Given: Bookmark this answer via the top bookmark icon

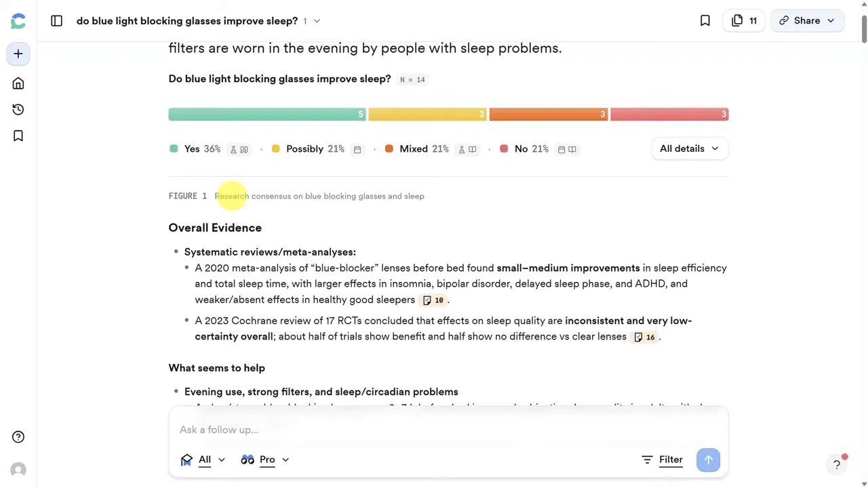Looking at the screenshot, I should click(x=705, y=20).
